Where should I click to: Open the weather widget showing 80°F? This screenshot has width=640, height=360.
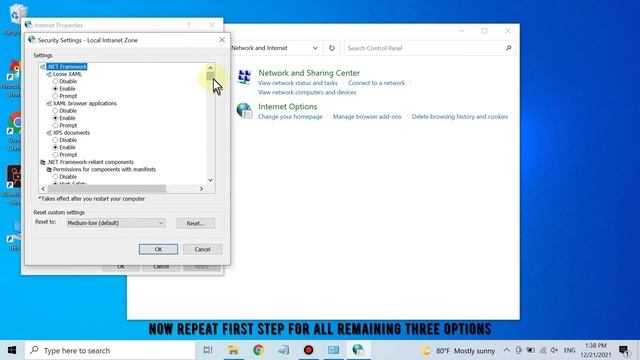coord(458,351)
